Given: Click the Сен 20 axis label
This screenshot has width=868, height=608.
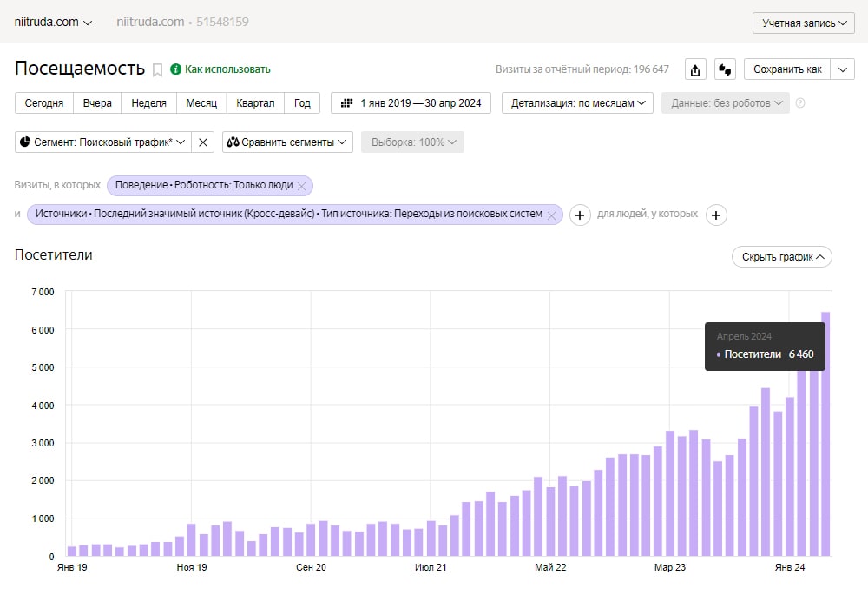Looking at the screenshot, I should [311, 567].
